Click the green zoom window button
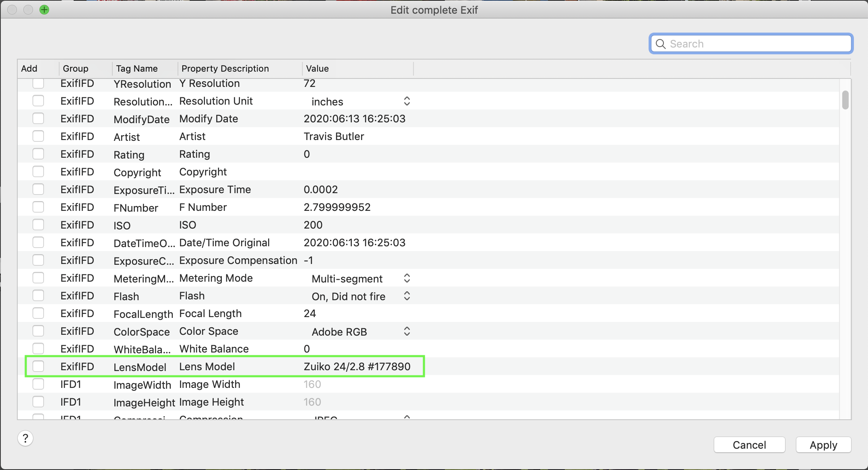868x470 pixels. coord(44,10)
